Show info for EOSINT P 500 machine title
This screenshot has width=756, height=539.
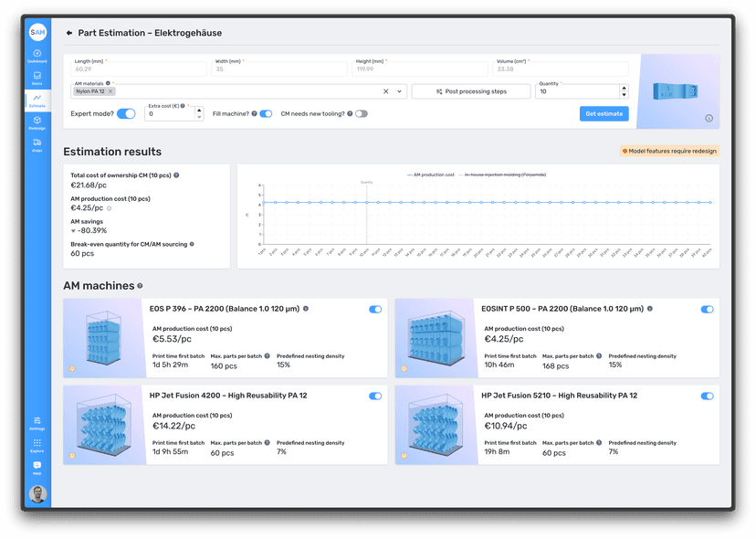tap(650, 309)
